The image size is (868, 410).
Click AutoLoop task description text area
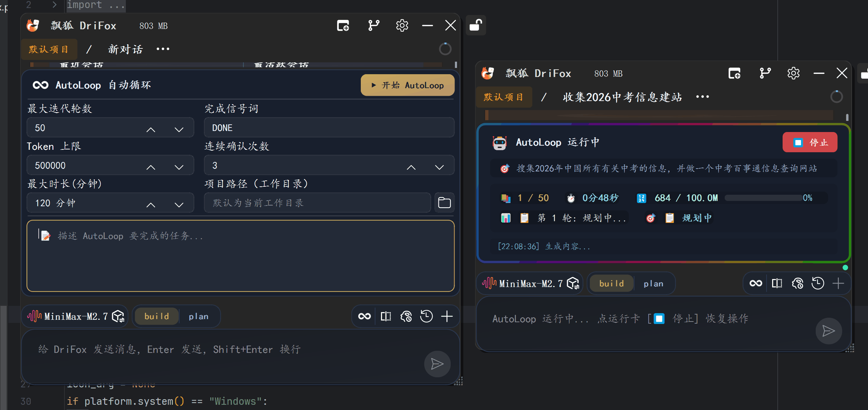(241, 256)
